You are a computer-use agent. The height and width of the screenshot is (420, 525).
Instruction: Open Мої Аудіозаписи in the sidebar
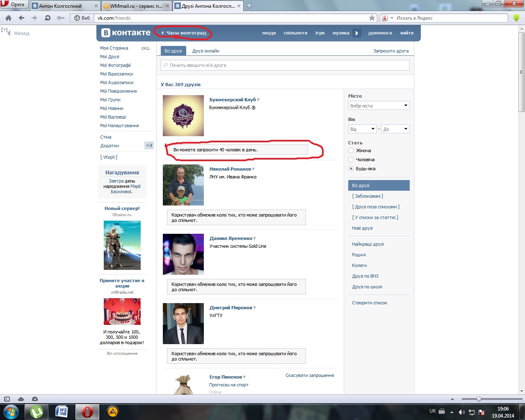point(117,82)
